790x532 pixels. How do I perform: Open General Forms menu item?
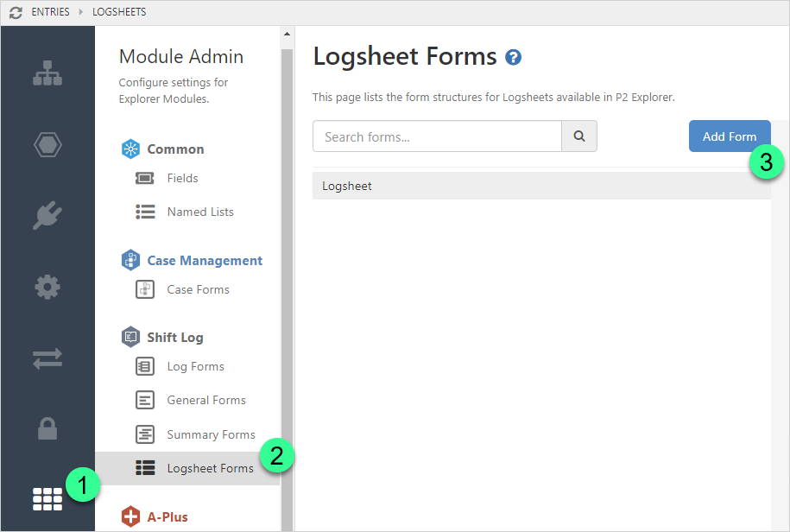(205, 400)
